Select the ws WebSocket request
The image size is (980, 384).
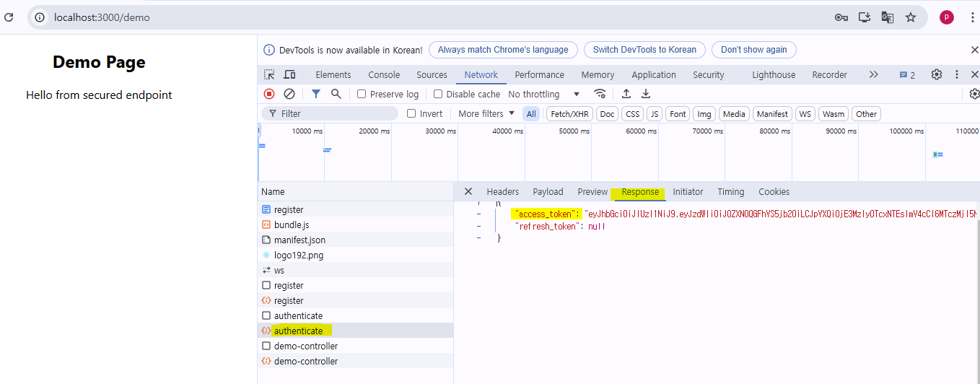[356, 270]
